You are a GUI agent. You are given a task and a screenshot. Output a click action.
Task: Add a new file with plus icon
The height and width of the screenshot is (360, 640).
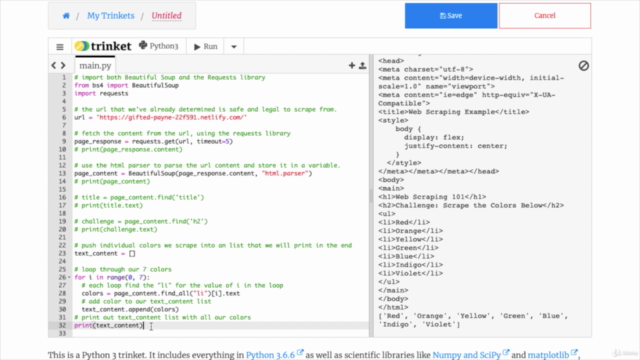coord(351,65)
